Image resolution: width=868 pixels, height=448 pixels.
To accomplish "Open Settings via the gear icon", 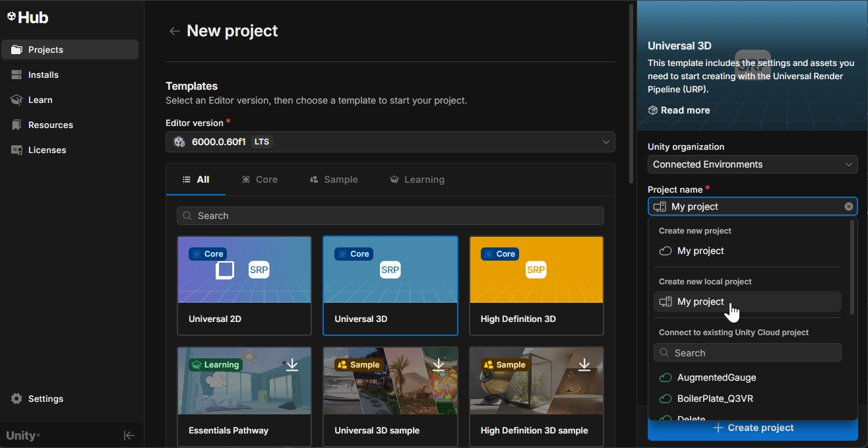I will (17, 399).
